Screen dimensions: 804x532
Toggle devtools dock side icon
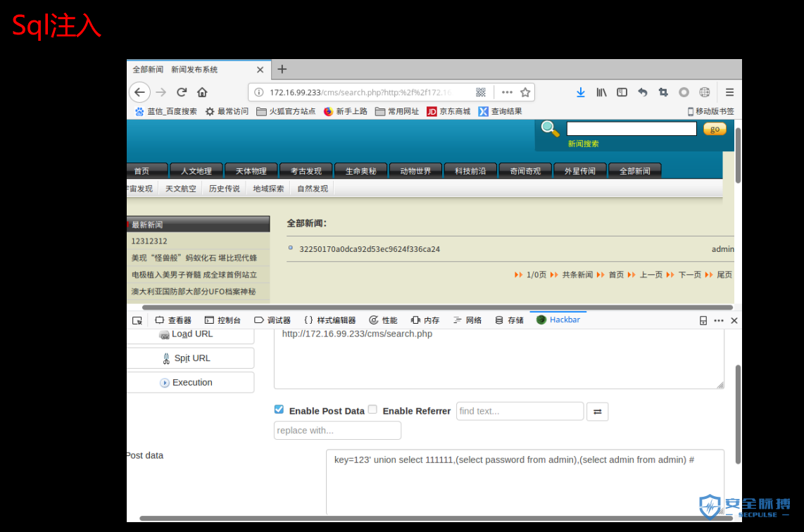point(703,320)
